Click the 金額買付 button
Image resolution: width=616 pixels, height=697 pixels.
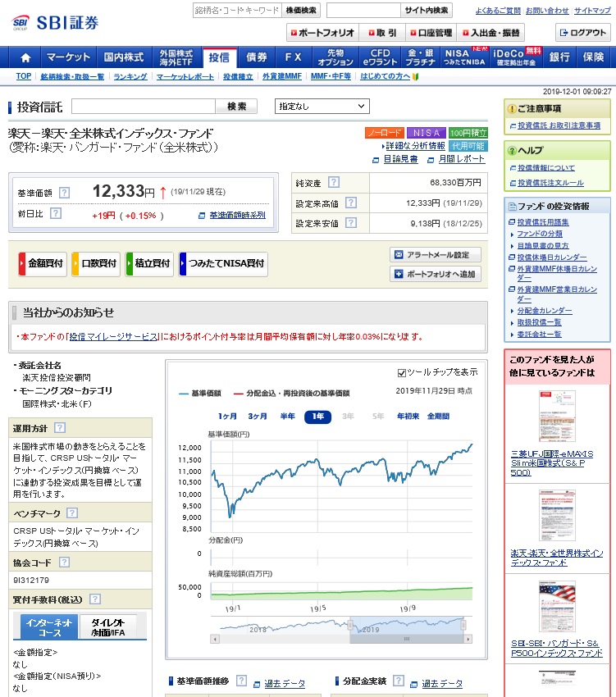[43, 263]
